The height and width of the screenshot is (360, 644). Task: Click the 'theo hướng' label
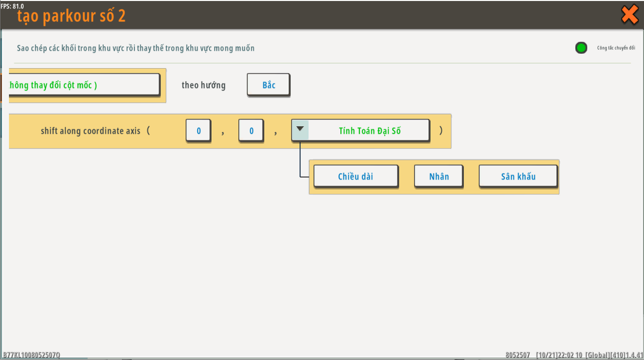point(203,85)
